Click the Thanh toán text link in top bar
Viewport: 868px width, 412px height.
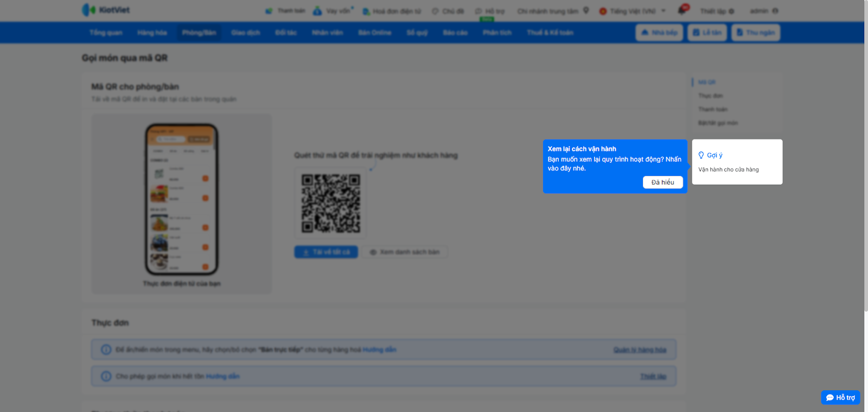tap(291, 11)
